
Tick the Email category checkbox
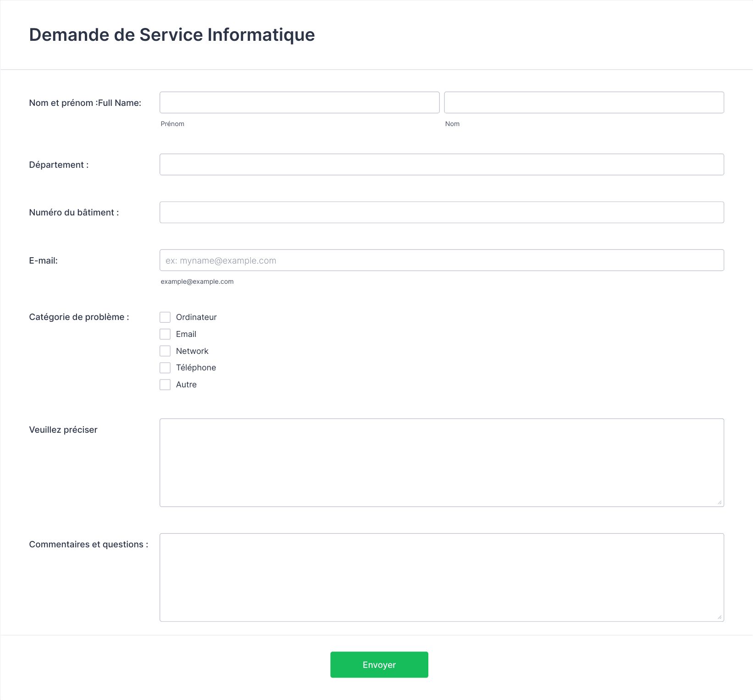[165, 334]
